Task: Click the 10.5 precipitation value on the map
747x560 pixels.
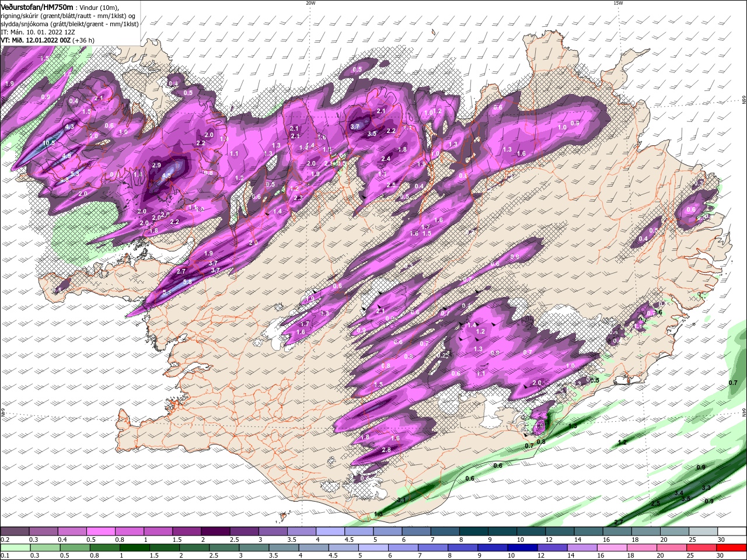Action: [49, 143]
